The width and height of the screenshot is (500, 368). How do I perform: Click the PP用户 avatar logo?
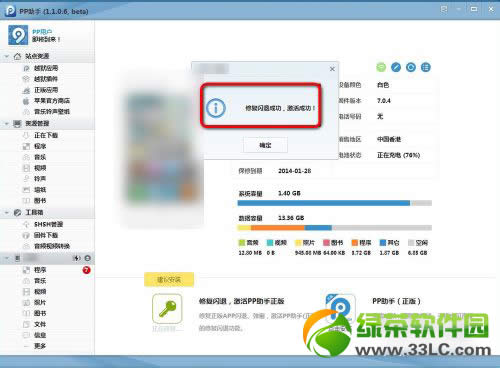coord(18,35)
